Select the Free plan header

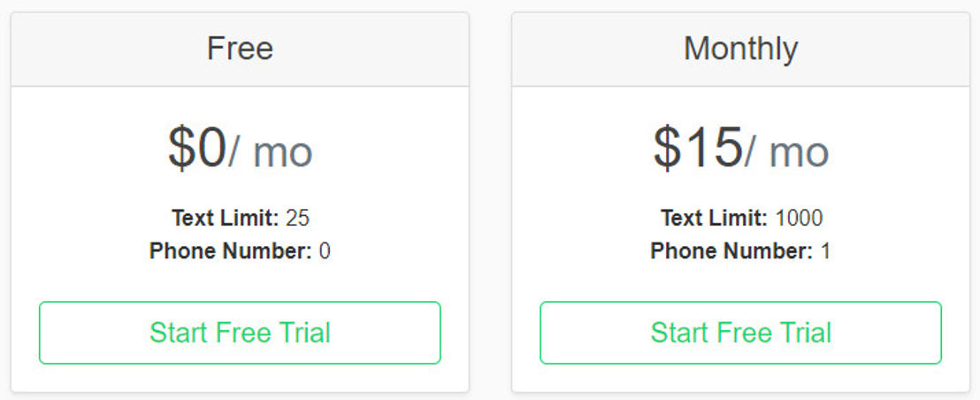pos(240,49)
